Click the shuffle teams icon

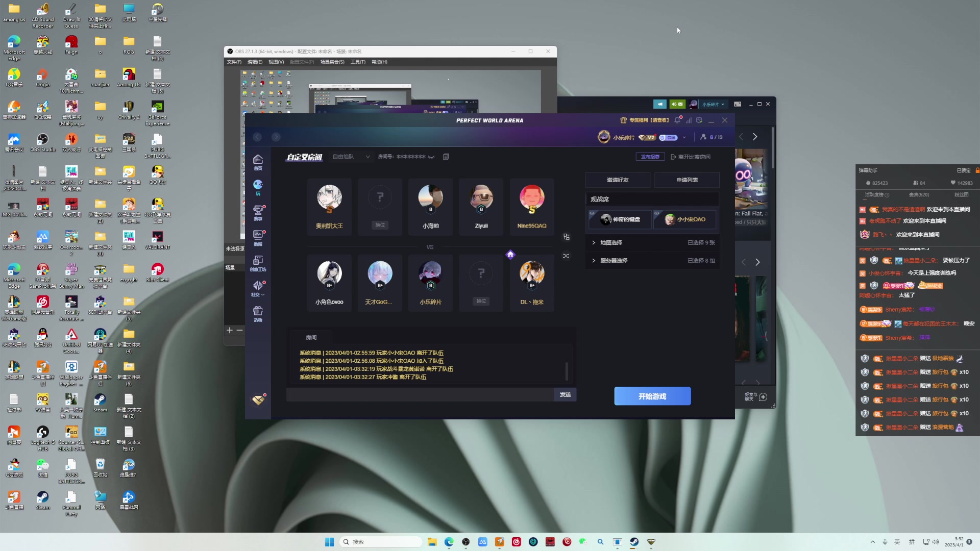click(x=566, y=256)
